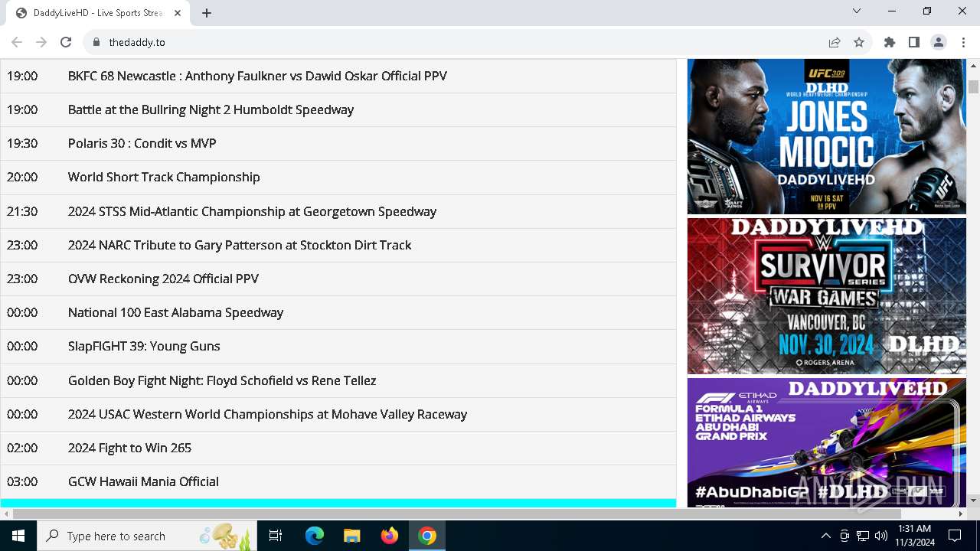This screenshot has width=980, height=551.
Task: Toggle the browser side panel
Action: [914, 42]
